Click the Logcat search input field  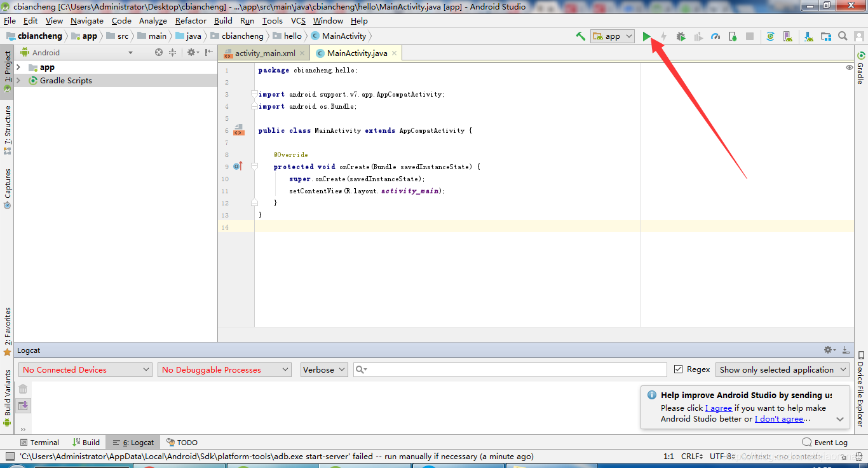pos(510,369)
